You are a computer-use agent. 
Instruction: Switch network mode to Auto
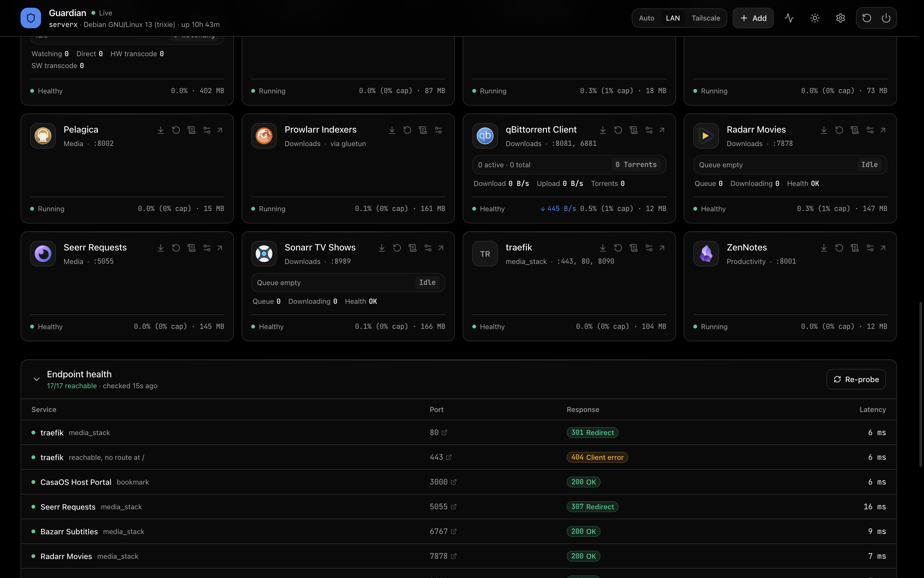point(646,18)
